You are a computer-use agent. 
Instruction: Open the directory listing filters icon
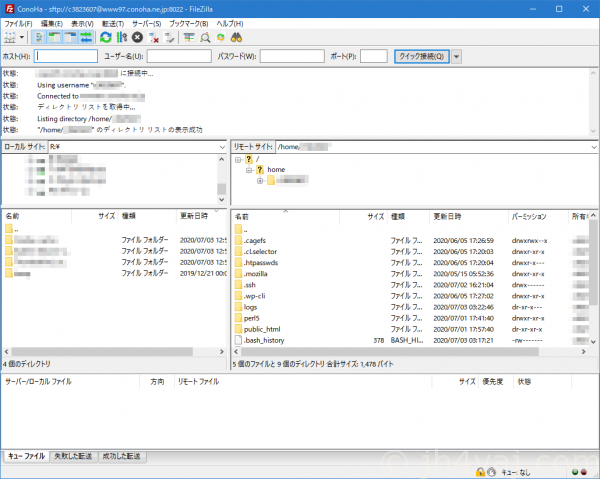(x=189, y=37)
